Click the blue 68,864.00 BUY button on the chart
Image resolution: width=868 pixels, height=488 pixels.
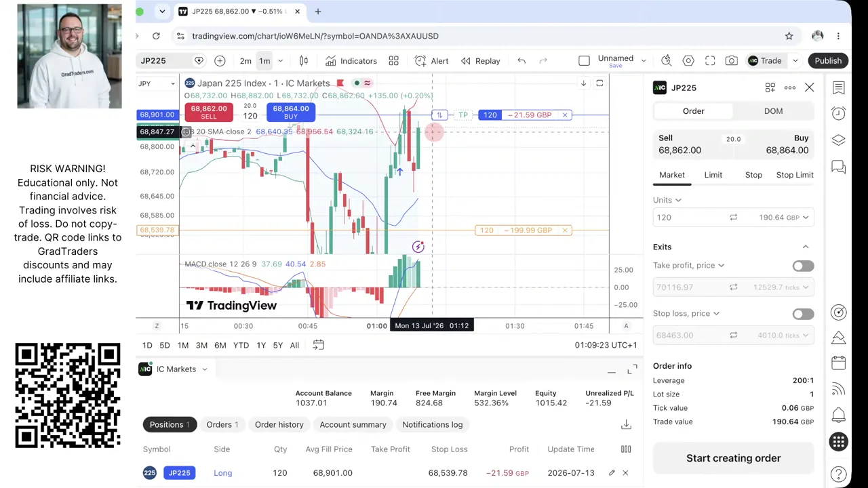[290, 112]
